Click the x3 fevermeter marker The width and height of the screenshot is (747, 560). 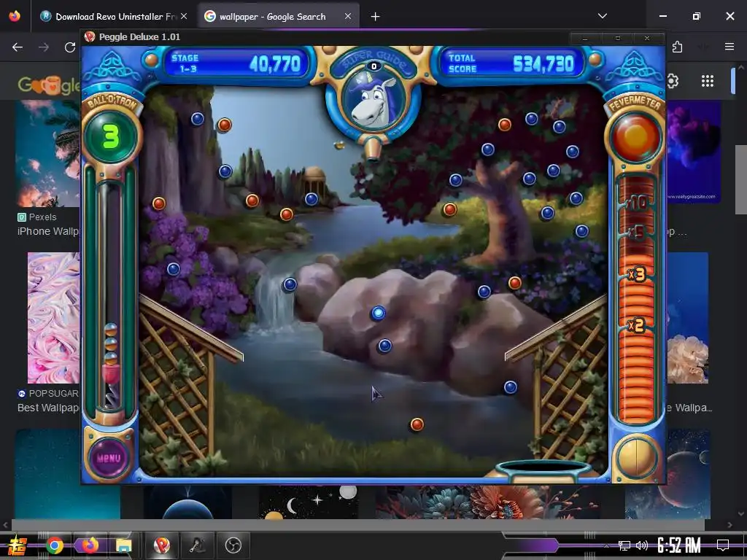(x=636, y=274)
